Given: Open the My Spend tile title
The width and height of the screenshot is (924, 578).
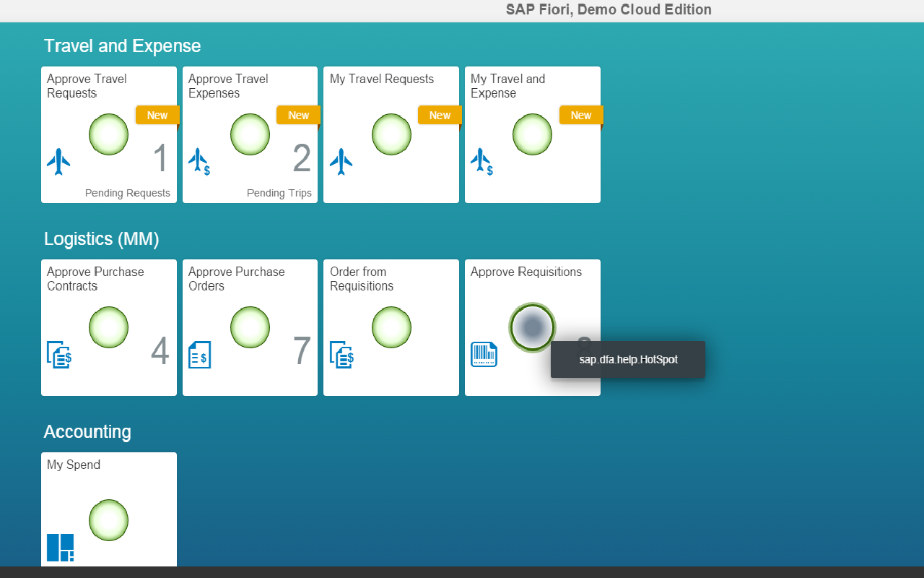Looking at the screenshot, I should 74,465.
